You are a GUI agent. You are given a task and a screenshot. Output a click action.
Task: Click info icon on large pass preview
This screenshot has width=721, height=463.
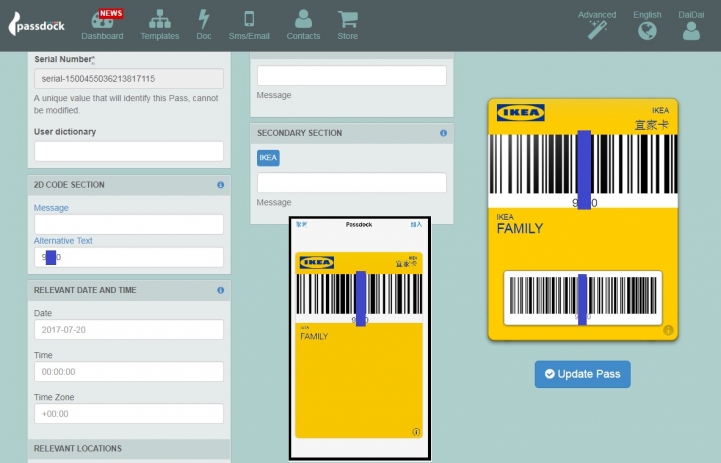[x=668, y=330]
